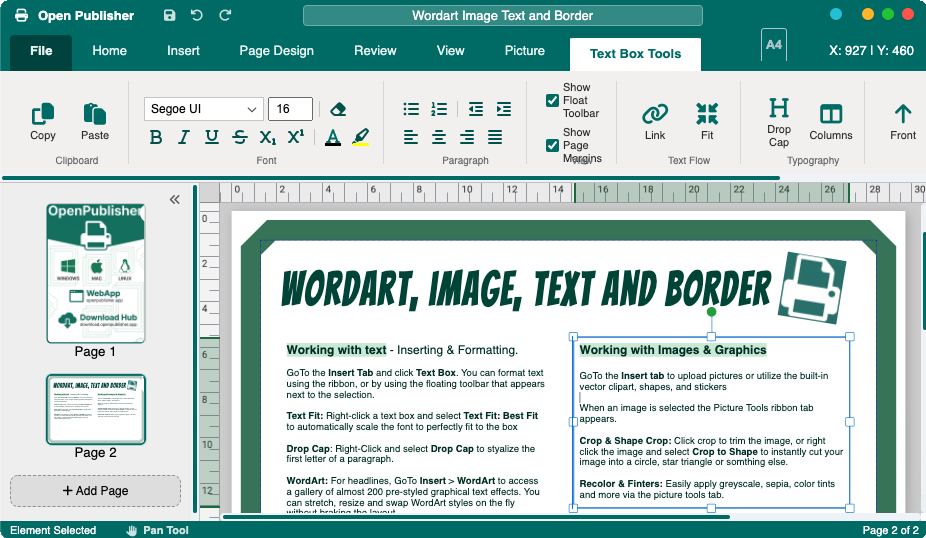Click the Paste icon in Clipboard
The image size is (926, 538).
pyautogui.click(x=94, y=113)
